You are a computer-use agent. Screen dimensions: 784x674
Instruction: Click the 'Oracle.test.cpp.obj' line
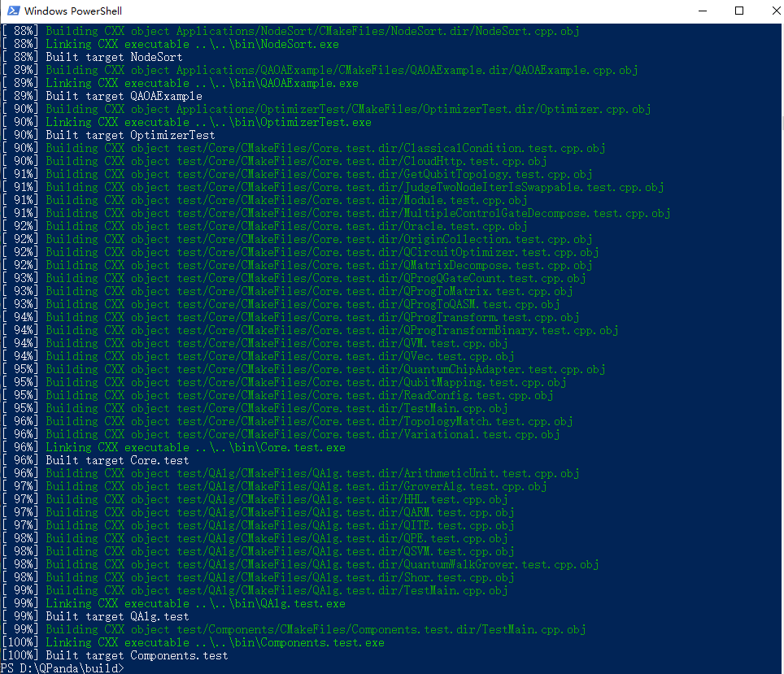(264, 226)
